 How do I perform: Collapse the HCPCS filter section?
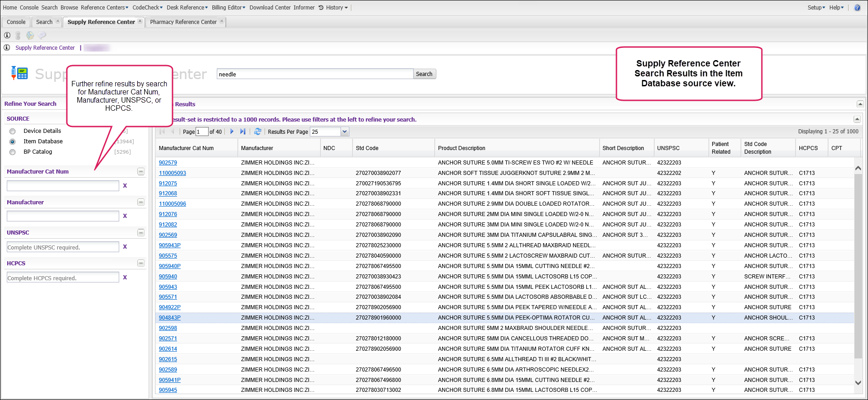pyautogui.click(x=141, y=263)
